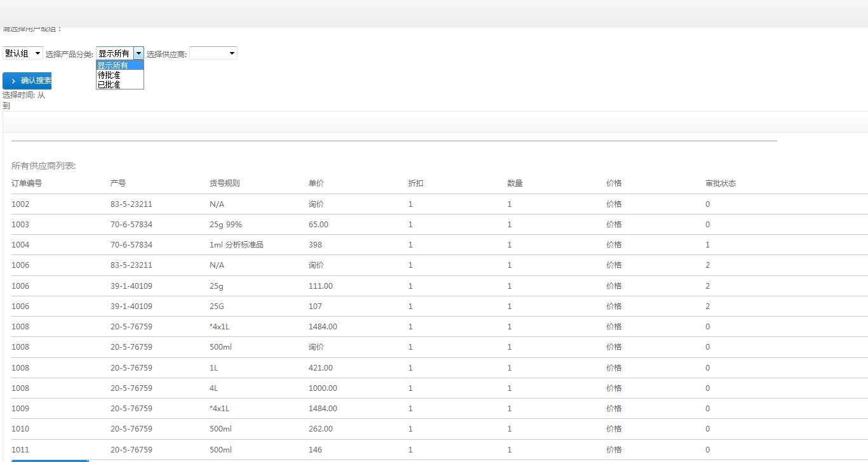Click the unit price 398
Viewport: 868px width, 462px height.
point(316,245)
